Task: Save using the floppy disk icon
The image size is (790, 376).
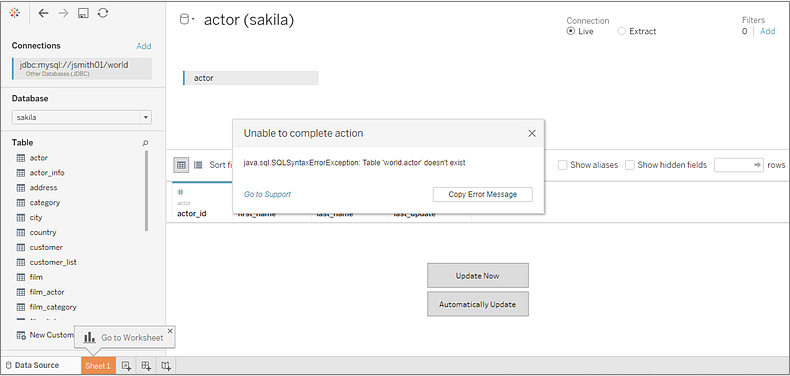Action: [x=83, y=14]
